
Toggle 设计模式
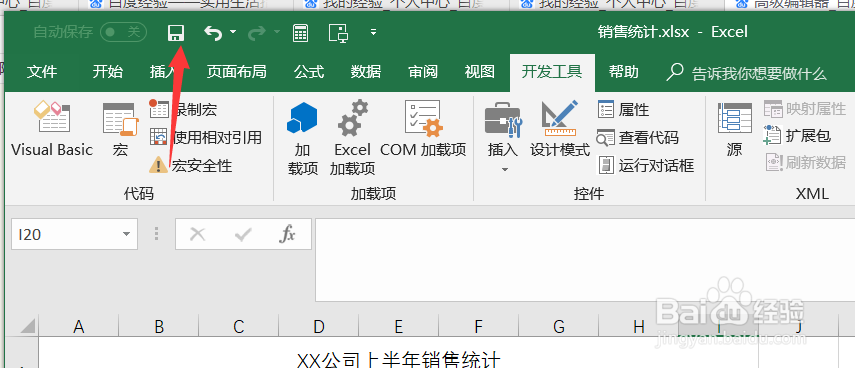[560, 129]
